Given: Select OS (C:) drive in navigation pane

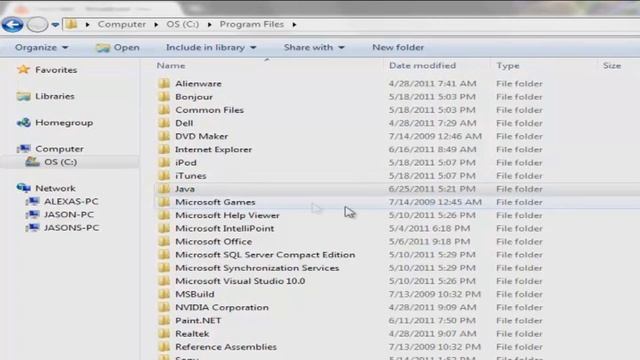Looking at the screenshot, I should [x=60, y=162].
